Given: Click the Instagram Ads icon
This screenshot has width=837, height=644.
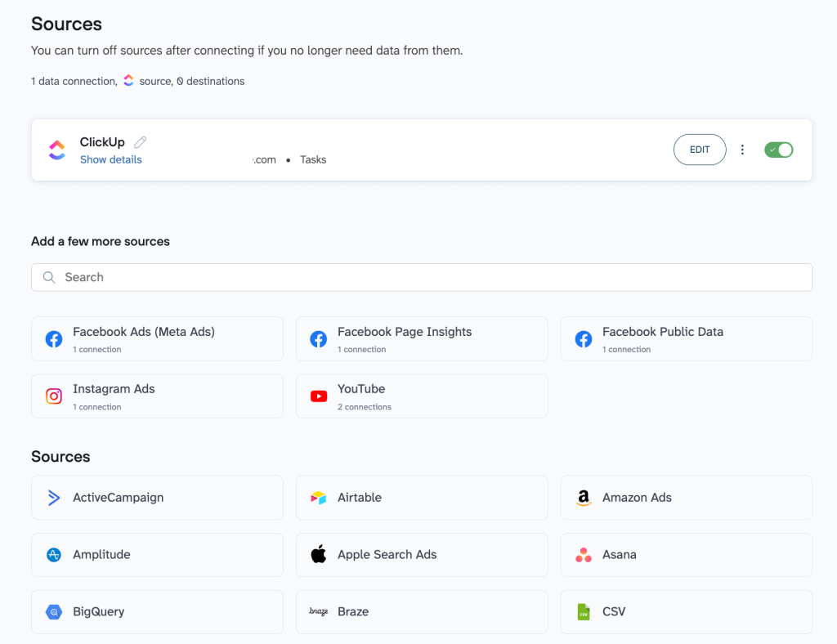Looking at the screenshot, I should [x=54, y=396].
